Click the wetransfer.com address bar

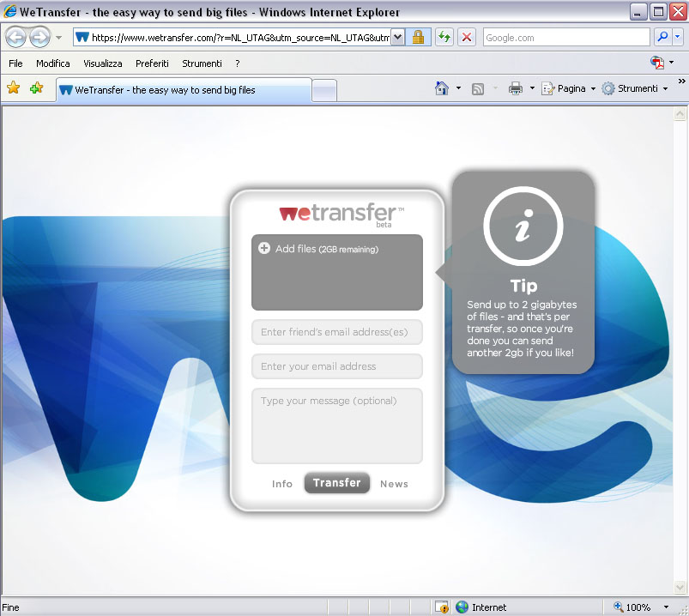coord(232,38)
